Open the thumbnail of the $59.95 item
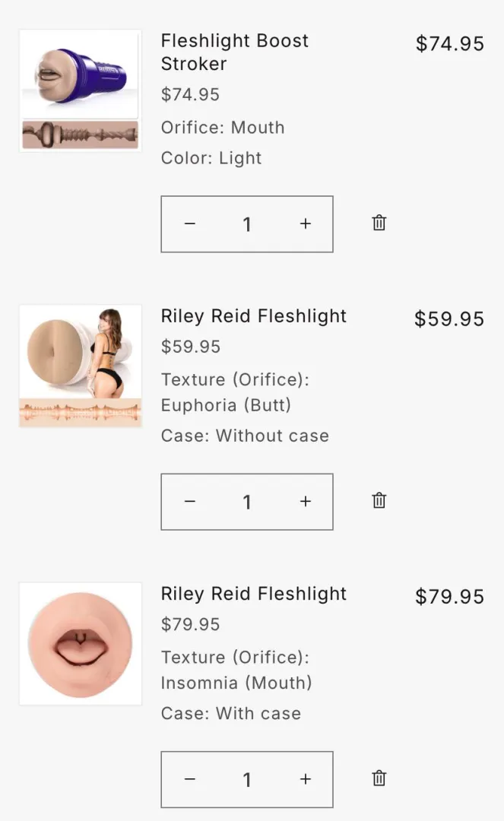This screenshot has height=821, width=504. click(x=80, y=366)
